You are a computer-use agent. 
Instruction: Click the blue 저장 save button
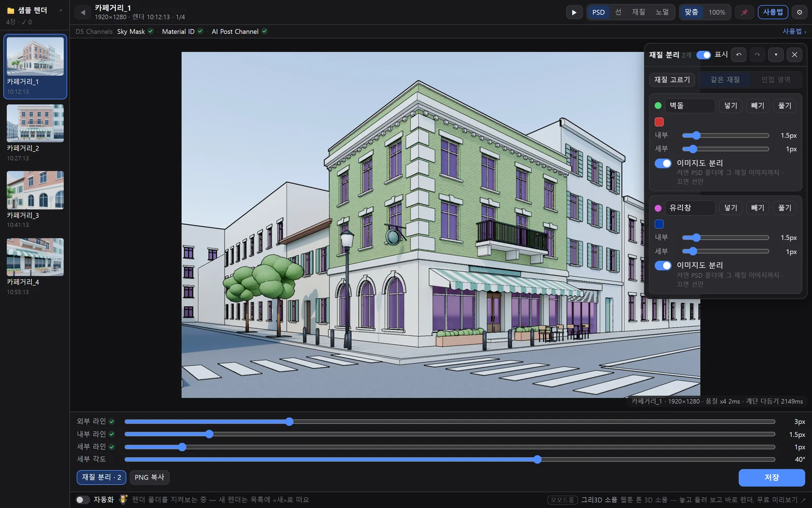click(x=771, y=478)
